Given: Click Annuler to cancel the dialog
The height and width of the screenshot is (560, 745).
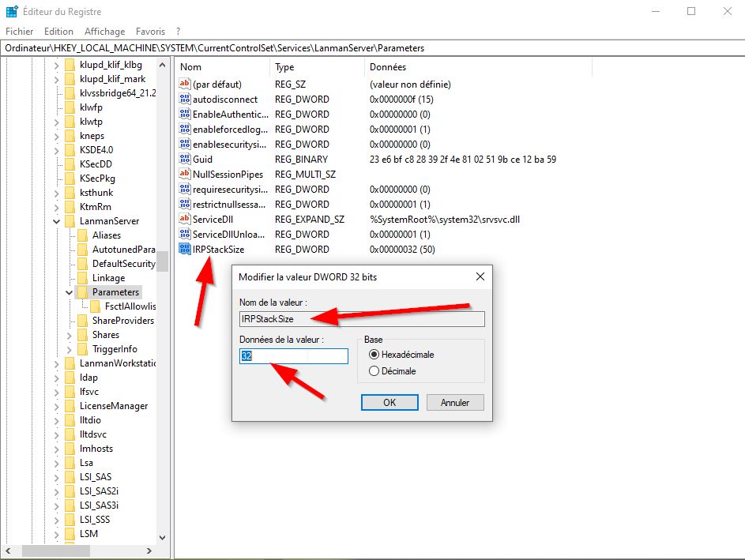Looking at the screenshot, I should coord(455,402).
